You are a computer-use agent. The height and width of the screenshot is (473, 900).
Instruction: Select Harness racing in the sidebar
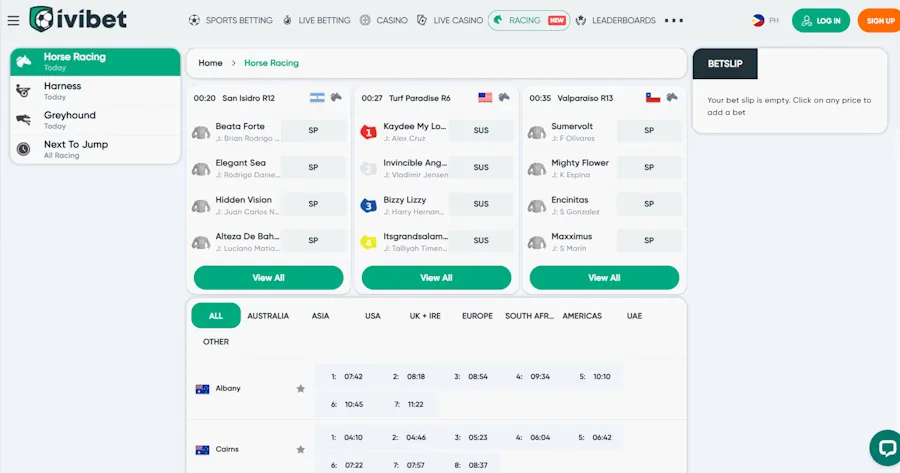(x=95, y=91)
